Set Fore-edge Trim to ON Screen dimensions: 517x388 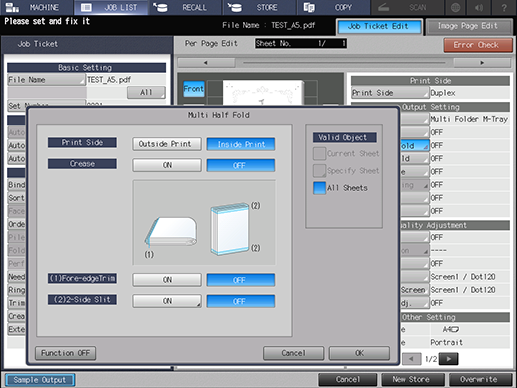(x=167, y=280)
